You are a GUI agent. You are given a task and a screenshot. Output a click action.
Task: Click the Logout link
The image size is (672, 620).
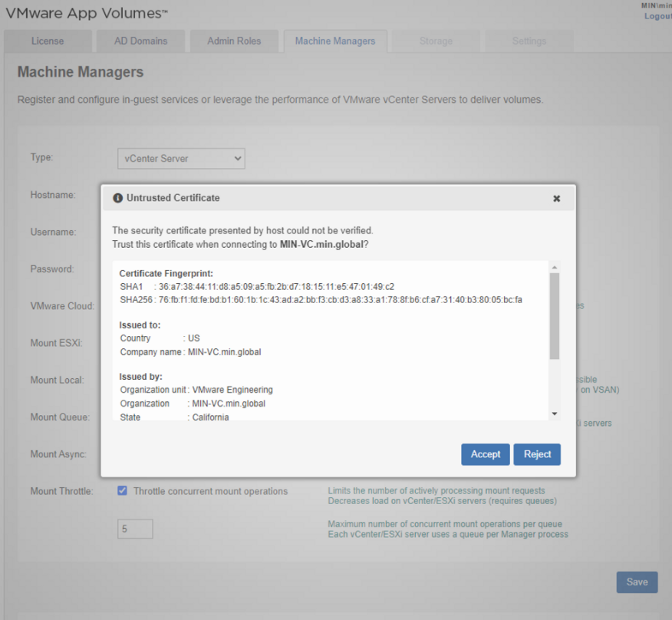point(658,16)
